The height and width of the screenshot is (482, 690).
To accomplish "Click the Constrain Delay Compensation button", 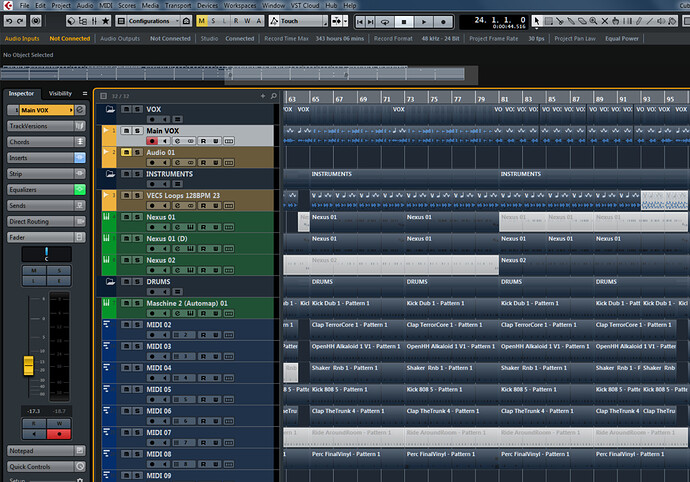I will (36, 21).
